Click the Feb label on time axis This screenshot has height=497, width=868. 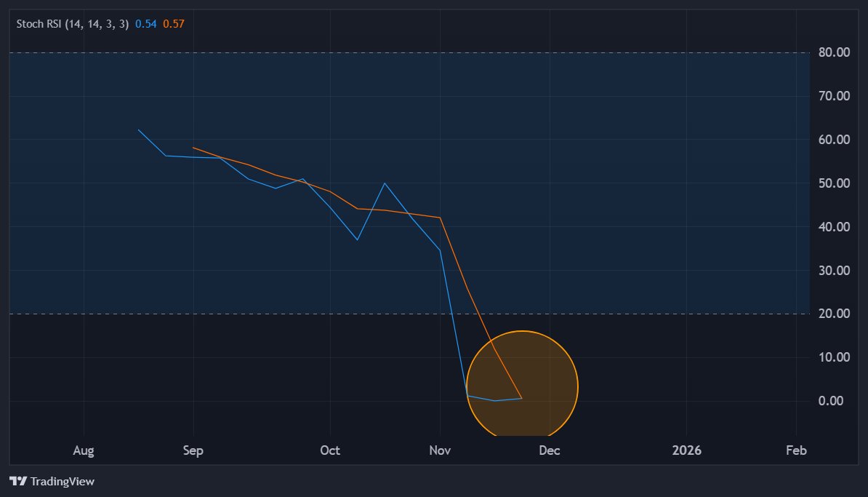[796, 450]
